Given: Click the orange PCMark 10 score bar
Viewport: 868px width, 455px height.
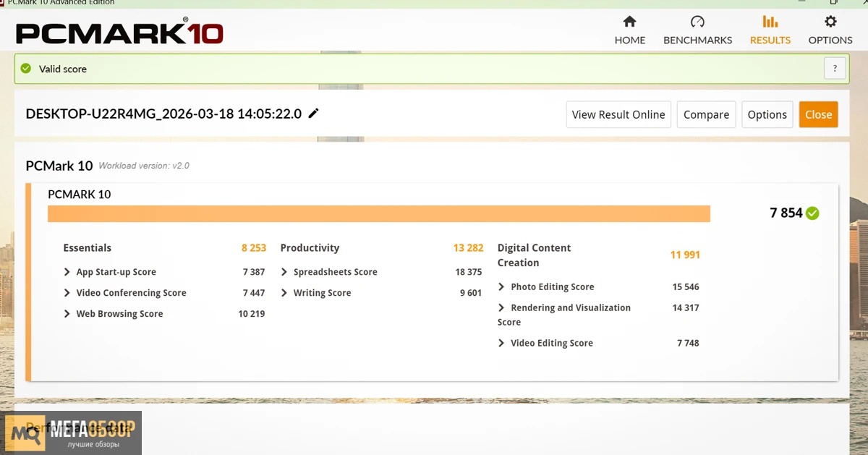Looking at the screenshot, I should click(378, 213).
